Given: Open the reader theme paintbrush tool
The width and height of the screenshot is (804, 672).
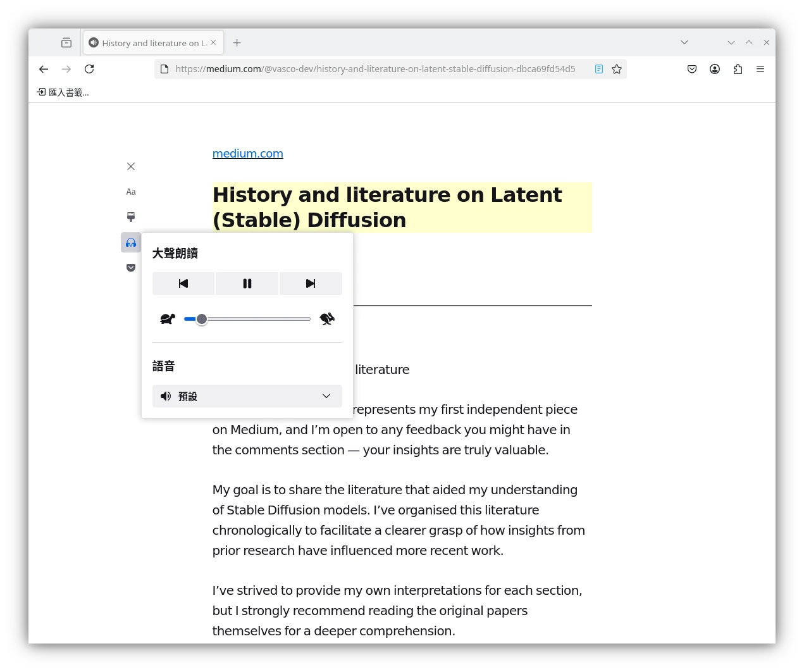Looking at the screenshot, I should [131, 217].
